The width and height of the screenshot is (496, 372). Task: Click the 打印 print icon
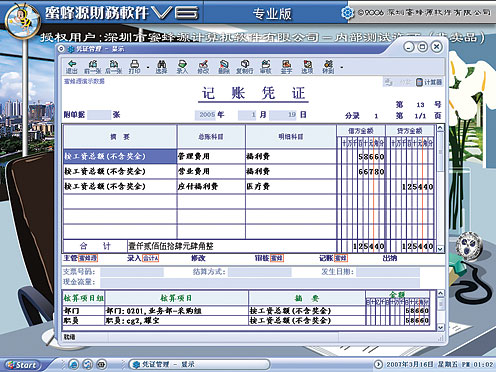[x=134, y=67]
